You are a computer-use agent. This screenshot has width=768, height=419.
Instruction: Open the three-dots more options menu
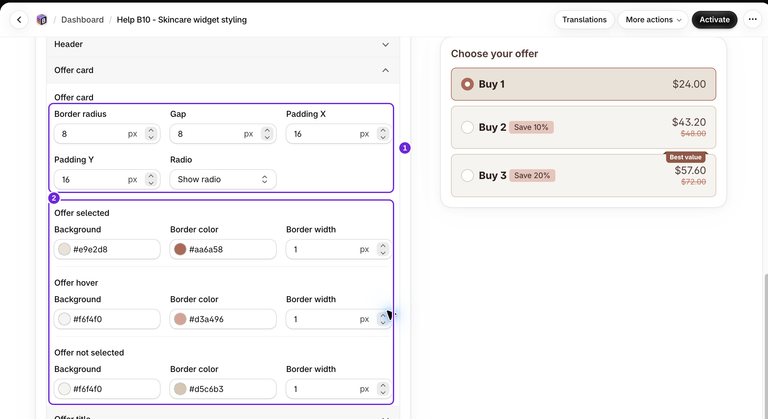point(752,20)
